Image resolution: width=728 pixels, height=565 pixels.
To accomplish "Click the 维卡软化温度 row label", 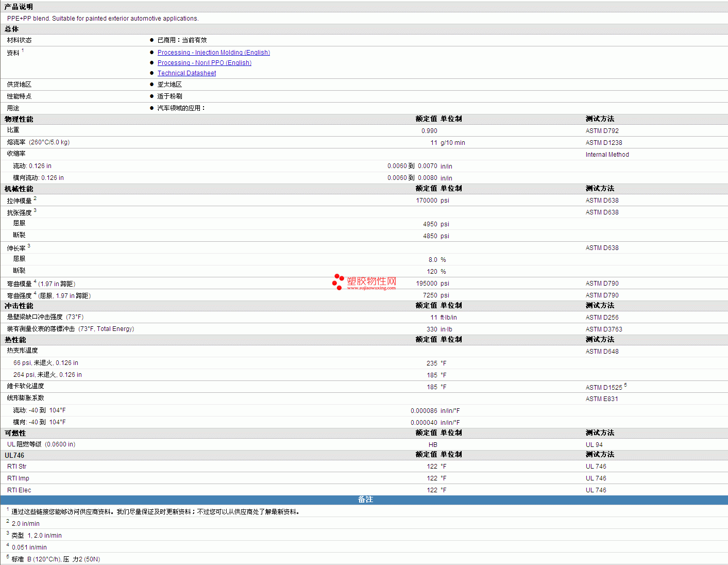I will pos(25,386).
